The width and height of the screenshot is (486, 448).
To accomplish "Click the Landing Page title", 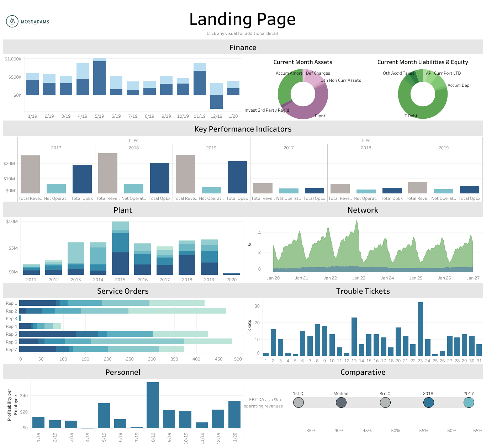I will pyautogui.click(x=243, y=19).
